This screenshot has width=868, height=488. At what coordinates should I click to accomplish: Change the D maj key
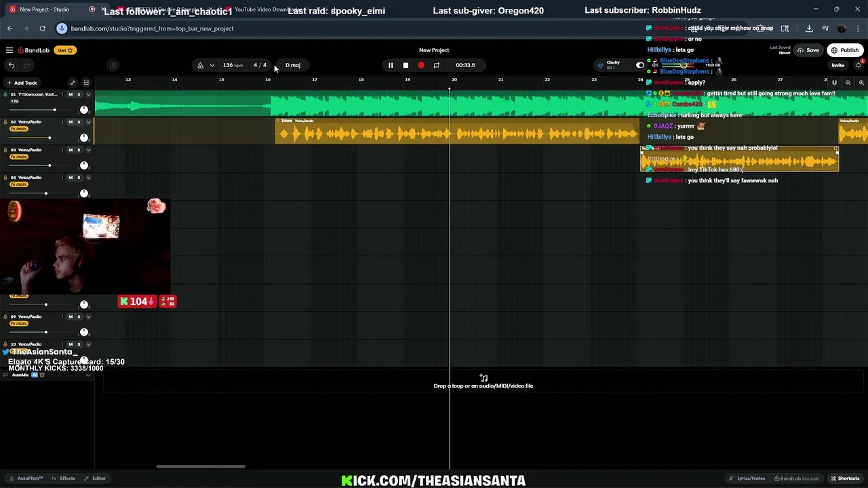coord(293,65)
